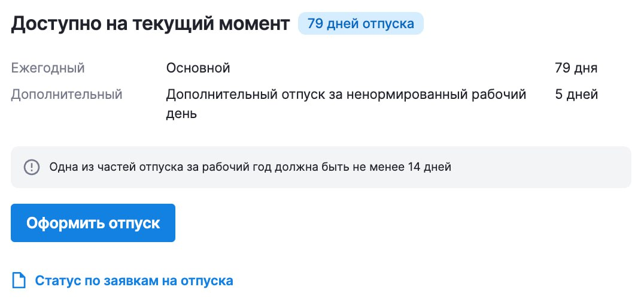Select the 'Доступно на текущий момент' heading

[x=150, y=24]
